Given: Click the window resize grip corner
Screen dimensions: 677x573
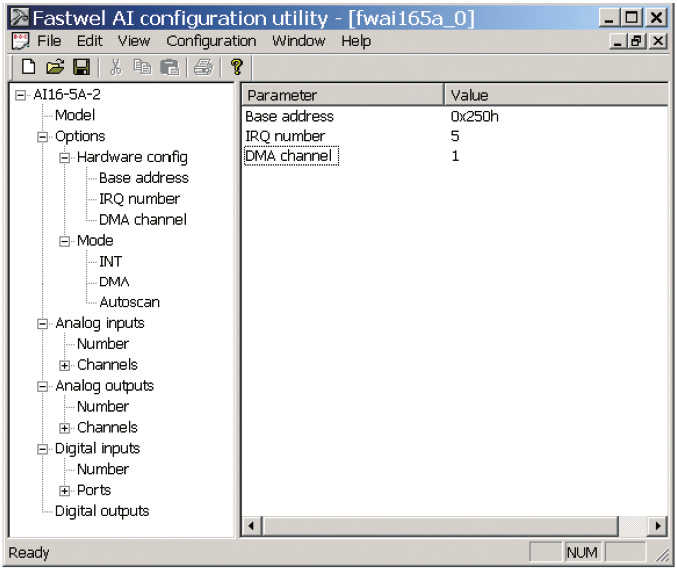Looking at the screenshot, I should click(662, 556).
